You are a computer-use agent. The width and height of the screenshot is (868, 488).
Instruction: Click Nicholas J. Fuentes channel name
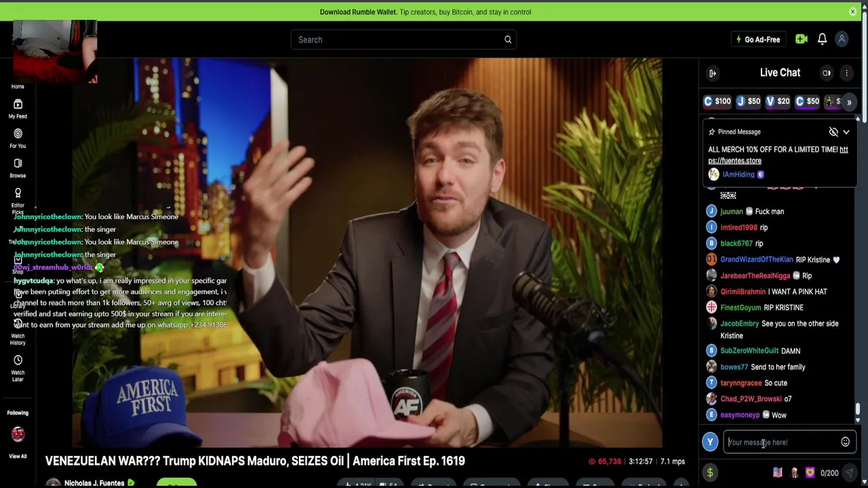click(x=94, y=483)
